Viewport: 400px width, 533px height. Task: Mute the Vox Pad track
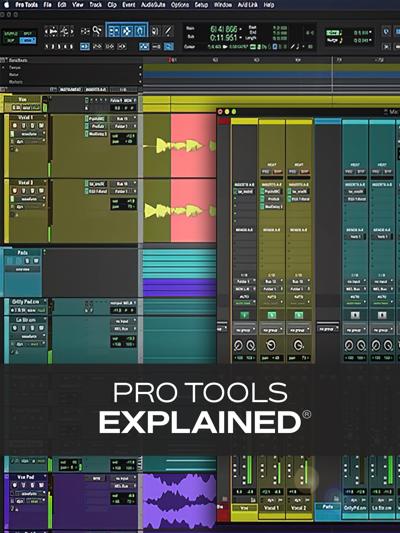41,485
